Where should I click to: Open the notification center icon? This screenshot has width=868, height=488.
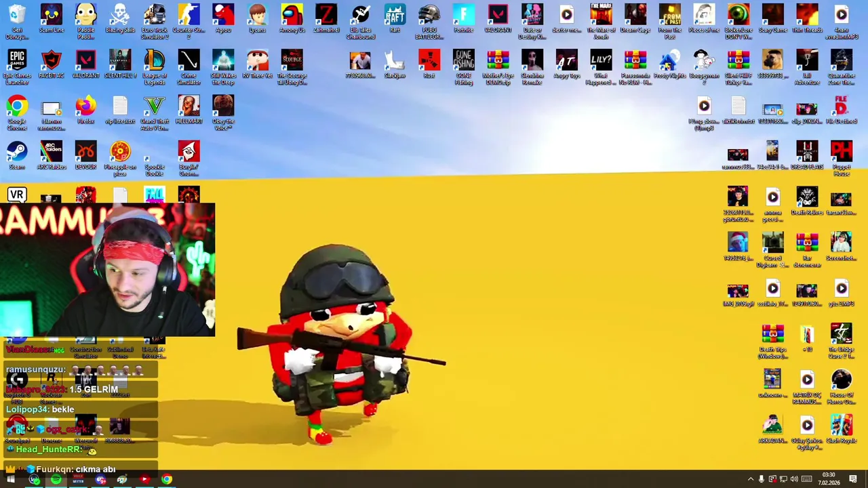[853, 479]
